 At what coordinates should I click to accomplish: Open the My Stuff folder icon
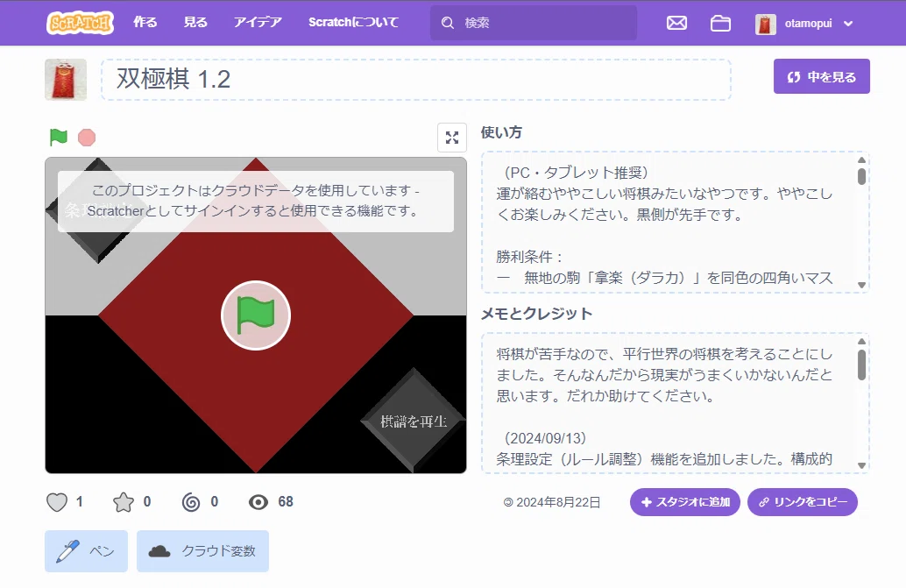pyautogui.click(x=720, y=23)
